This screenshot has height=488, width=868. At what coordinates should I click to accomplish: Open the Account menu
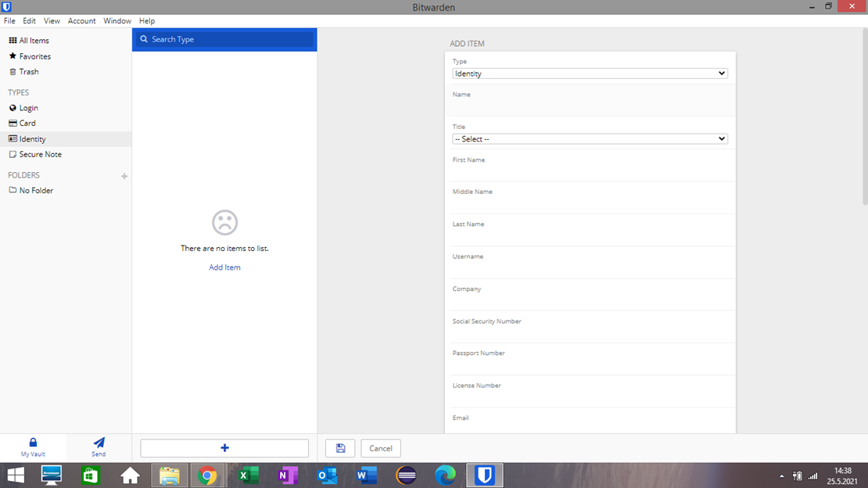[x=81, y=20]
